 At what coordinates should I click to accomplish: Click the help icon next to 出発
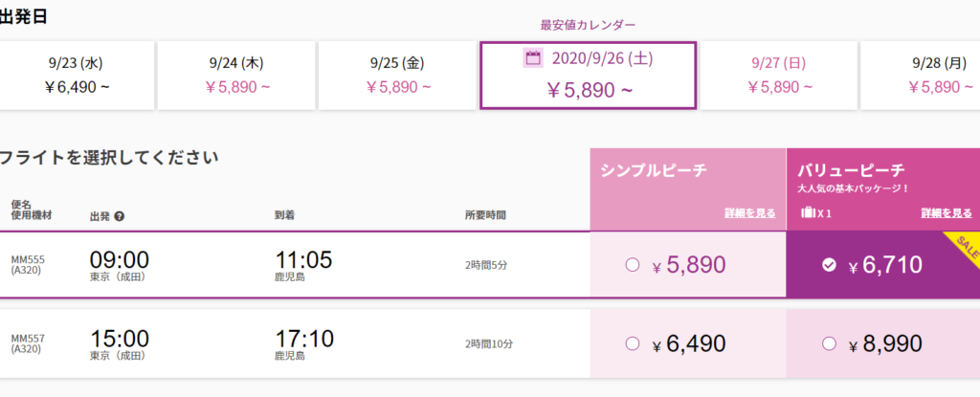tap(120, 215)
